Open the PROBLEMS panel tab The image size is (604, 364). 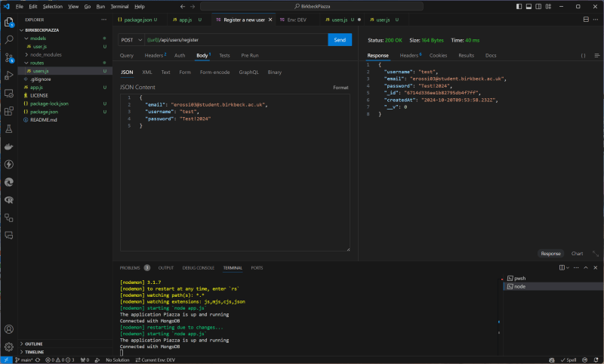130,268
